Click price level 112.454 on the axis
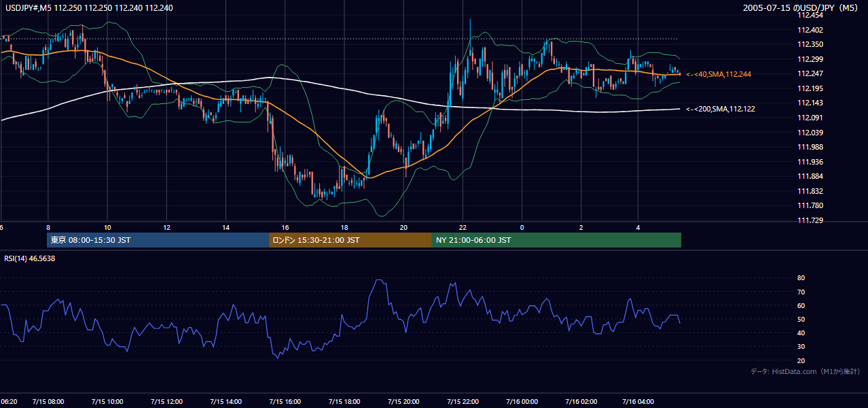This screenshot has width=868, height=408. tap(810, 15)
